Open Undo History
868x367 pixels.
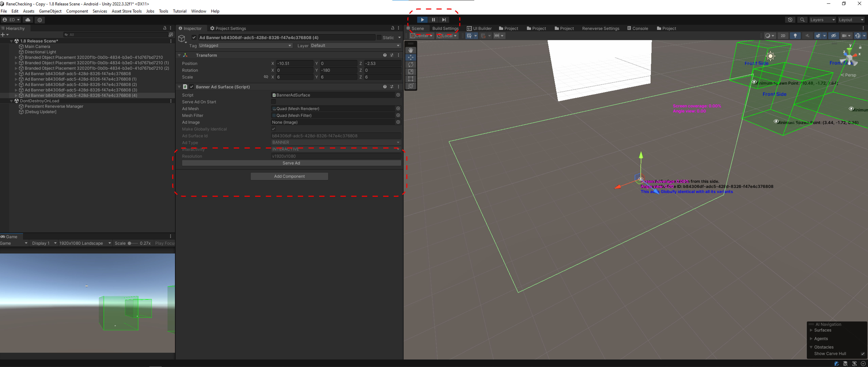(x=790, y=20)
